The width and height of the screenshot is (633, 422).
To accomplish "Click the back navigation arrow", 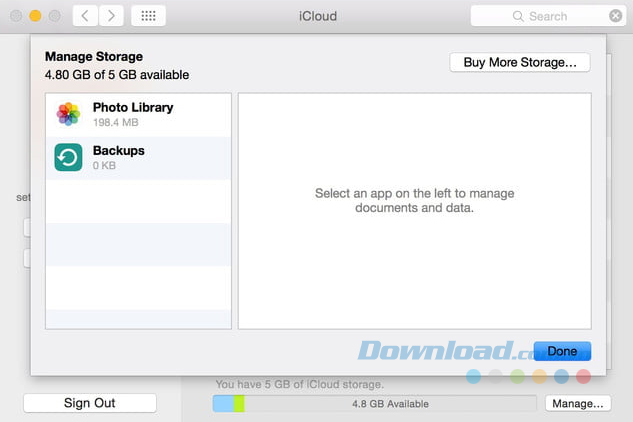I will coord(86,16).
